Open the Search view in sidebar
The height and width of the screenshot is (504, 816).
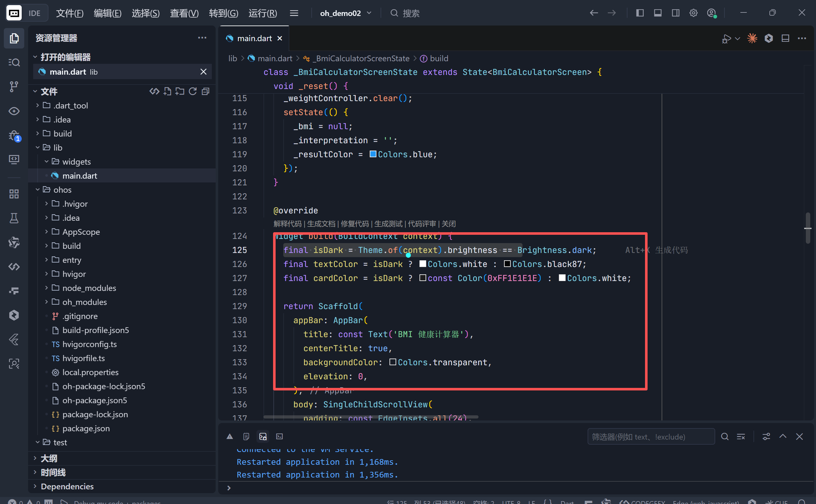[14, 62]
